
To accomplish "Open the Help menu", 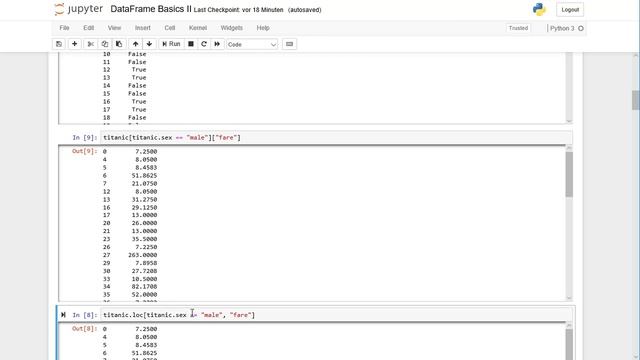I will (x=263, y=28).
